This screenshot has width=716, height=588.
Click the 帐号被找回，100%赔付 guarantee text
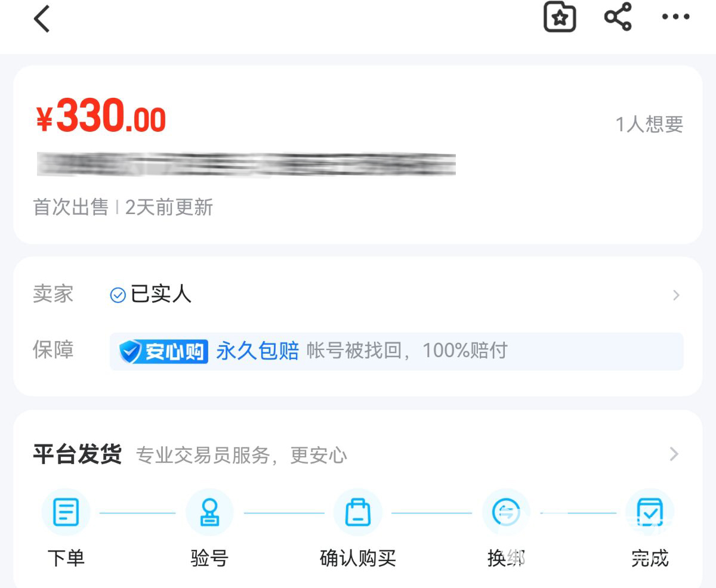click(x=407, y=351)
